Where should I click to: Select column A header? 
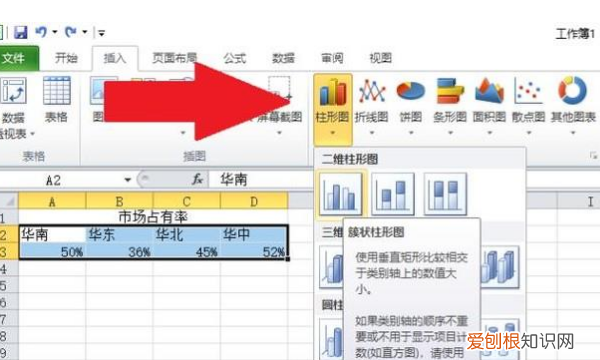click(52, 201)
